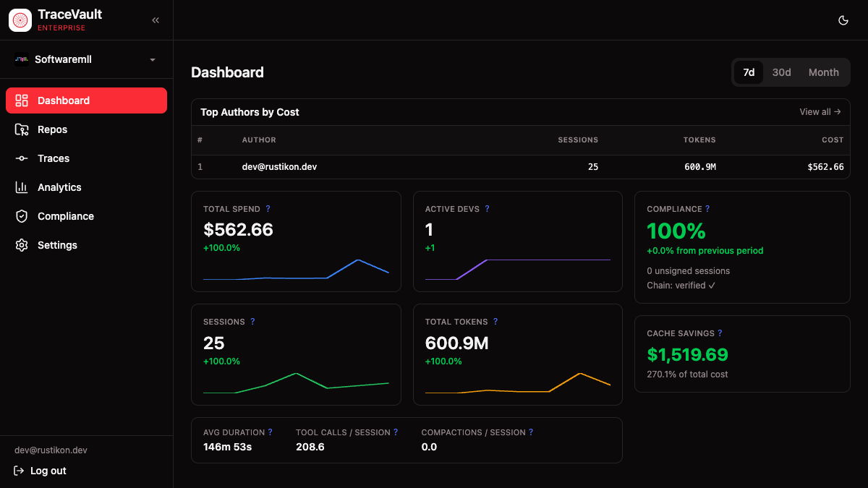This screenshot has width=868, height=488.
Task: Expand the Cache Savings help tooltip
Action: pyautogui.click(x=720, y=333)
